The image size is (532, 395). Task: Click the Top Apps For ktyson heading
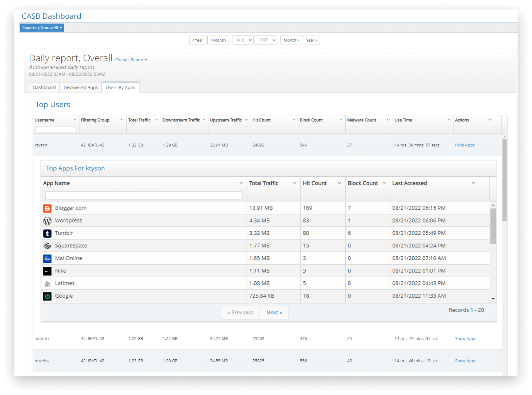tap(76, 168)
